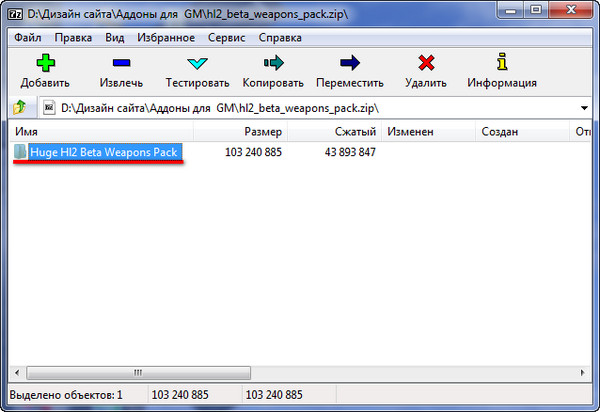The height and width of the screenshot is (412, 600).
Task: Click the Добавить label in toolbar
Action: click(x=45, y=83)
